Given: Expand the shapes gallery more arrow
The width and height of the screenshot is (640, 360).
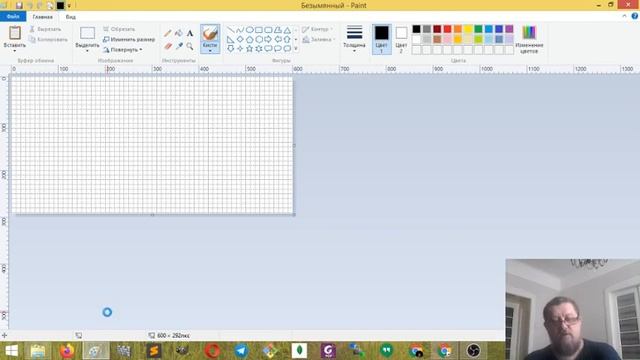Looking at the screenshot, I should (296, 49).
